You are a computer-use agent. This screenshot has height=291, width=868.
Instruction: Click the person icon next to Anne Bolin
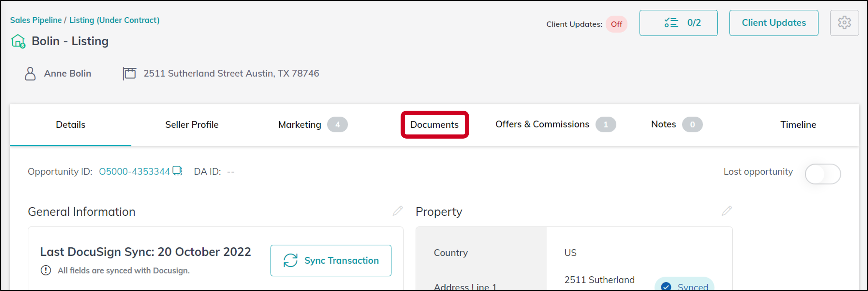(30, 74)
